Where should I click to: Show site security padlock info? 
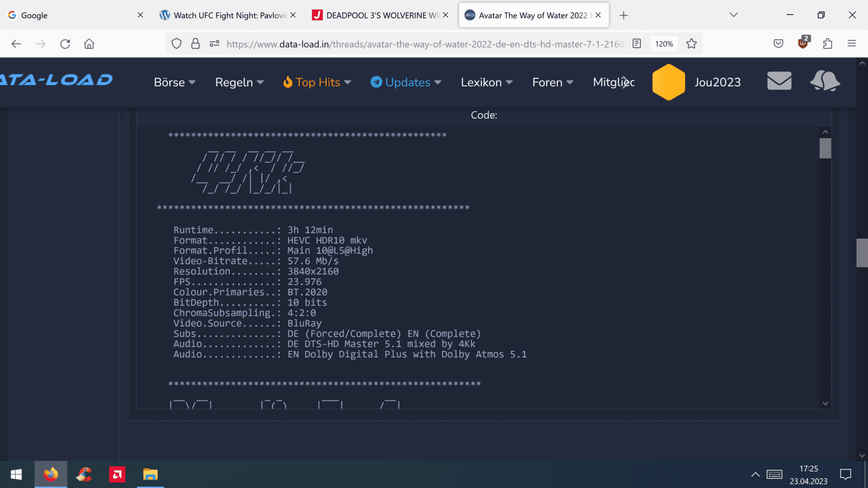pyautogui.click(x=195, y=44)
